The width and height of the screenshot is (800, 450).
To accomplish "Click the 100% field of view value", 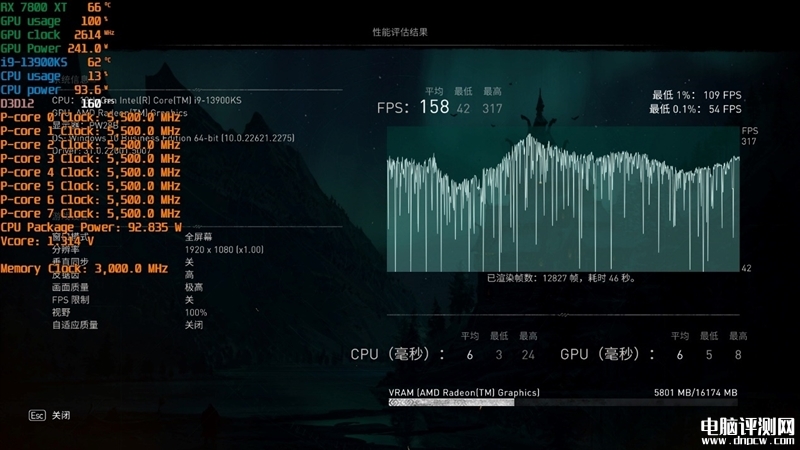I will [x=196, y=312].
